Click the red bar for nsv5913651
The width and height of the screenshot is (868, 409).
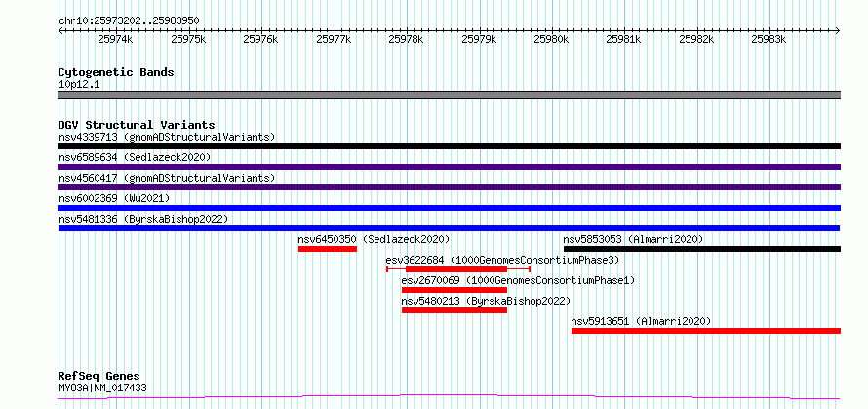(x=706, y=331)
